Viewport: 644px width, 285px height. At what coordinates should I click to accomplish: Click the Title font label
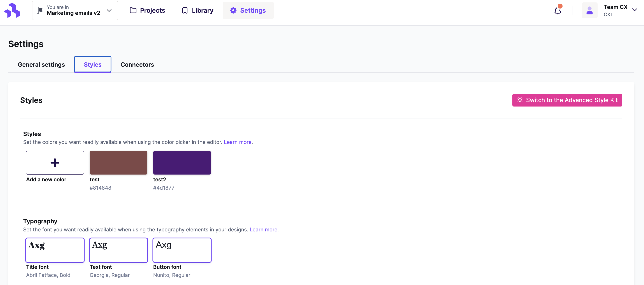point(37,267)
